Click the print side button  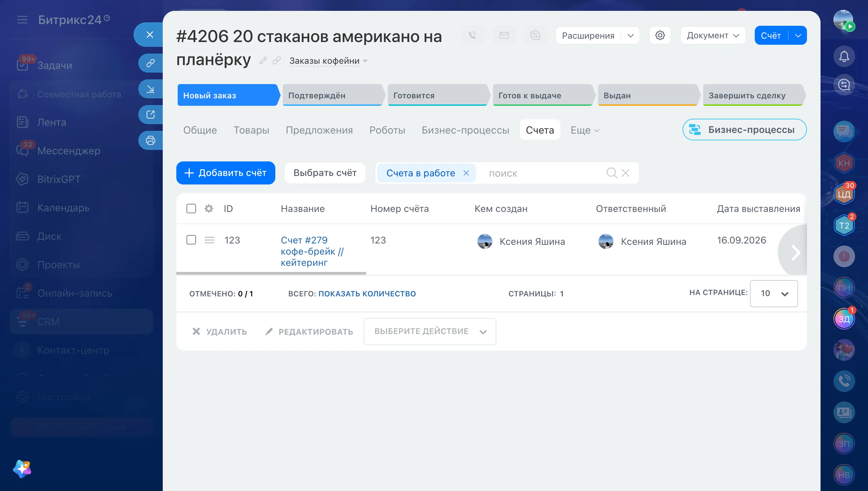[x=151, y=140]
